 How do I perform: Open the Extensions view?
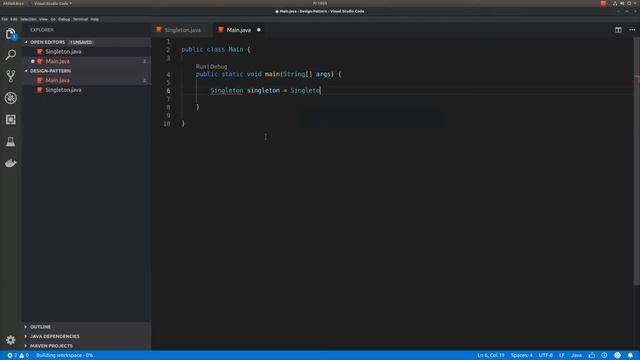(11, 120)
